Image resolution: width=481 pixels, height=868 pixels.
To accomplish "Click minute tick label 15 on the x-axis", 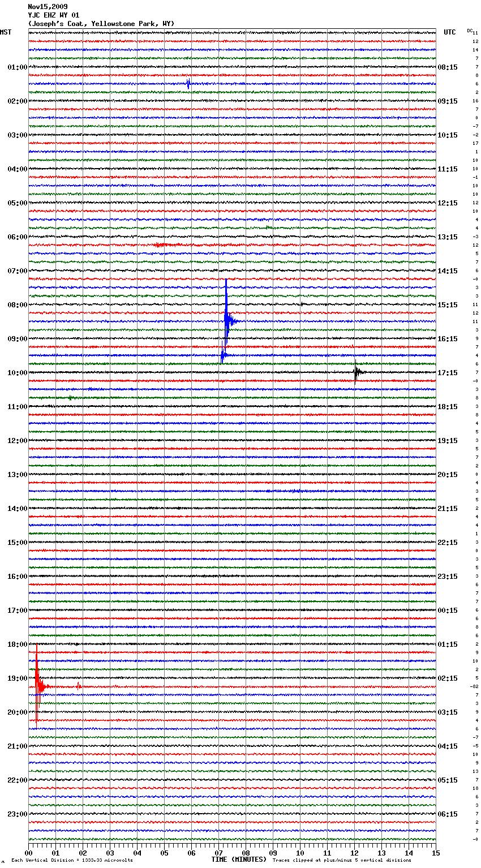I will click(x=436, y=853).
